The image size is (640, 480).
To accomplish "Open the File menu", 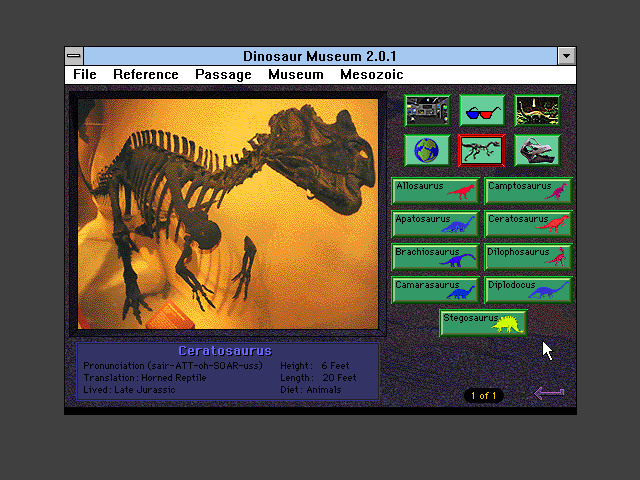I will coord(85,75).
